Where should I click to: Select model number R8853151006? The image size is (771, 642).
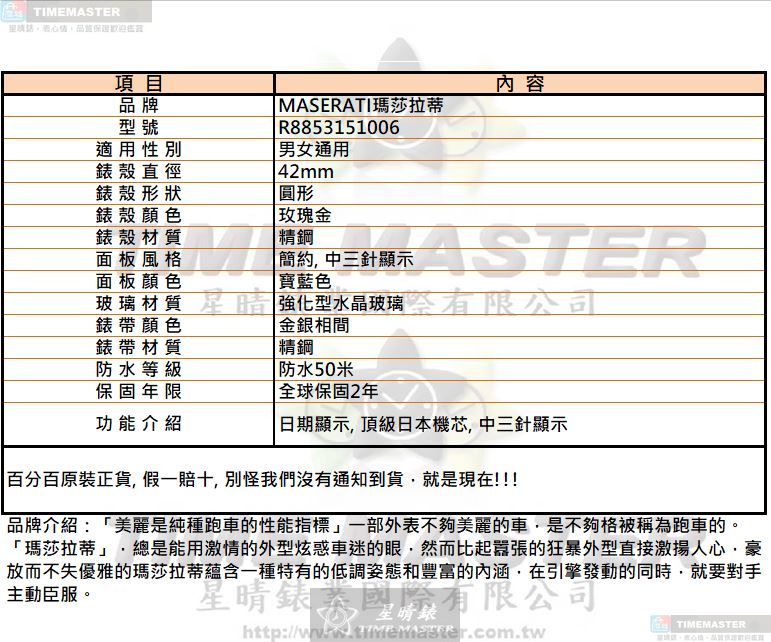coord(339,127)
